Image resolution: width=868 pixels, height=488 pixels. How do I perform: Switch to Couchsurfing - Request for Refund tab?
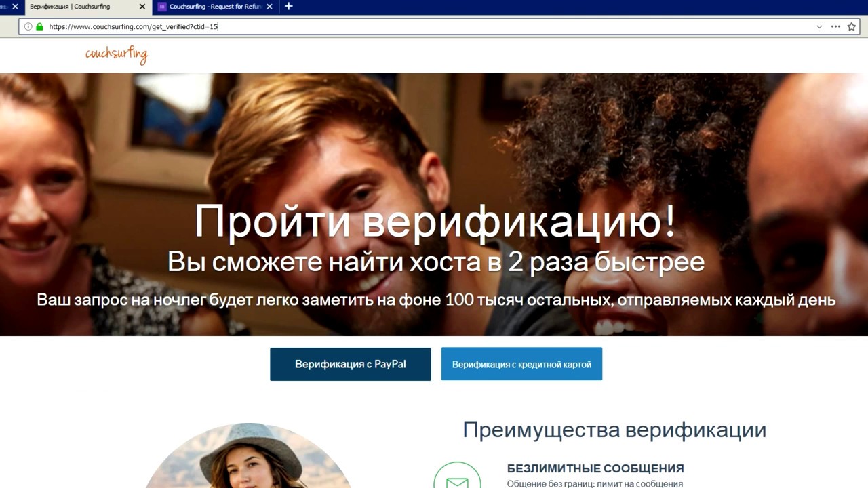point(215,7)
